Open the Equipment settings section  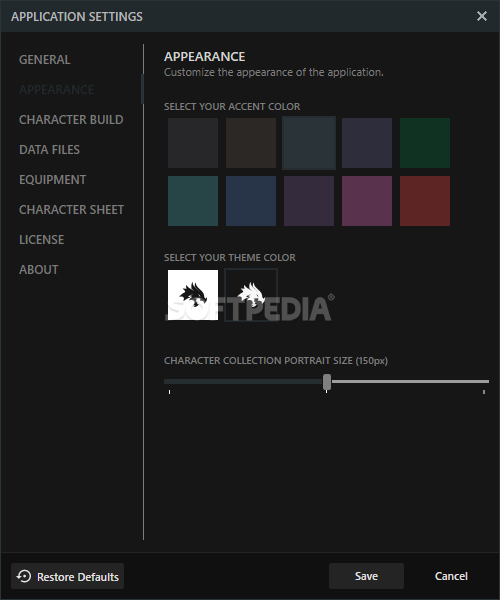(52, 180)
